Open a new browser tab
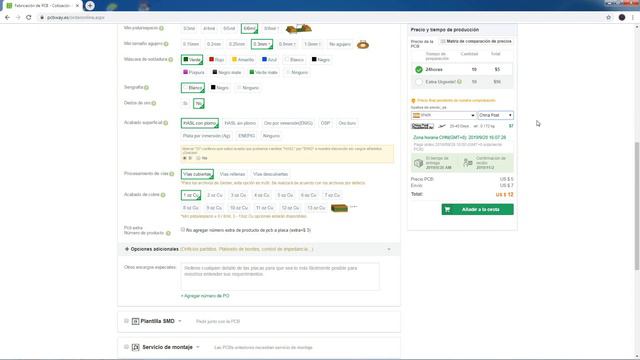 [90, 5]
